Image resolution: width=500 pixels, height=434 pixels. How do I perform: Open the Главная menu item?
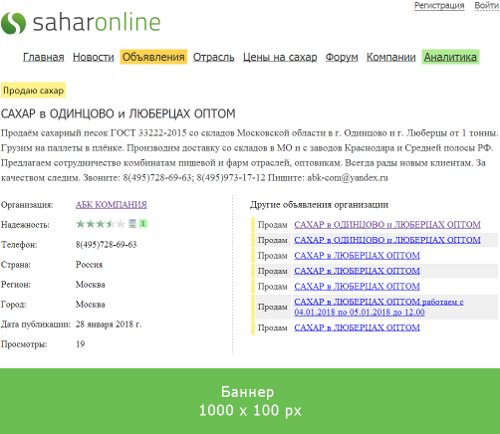point(43,57)
